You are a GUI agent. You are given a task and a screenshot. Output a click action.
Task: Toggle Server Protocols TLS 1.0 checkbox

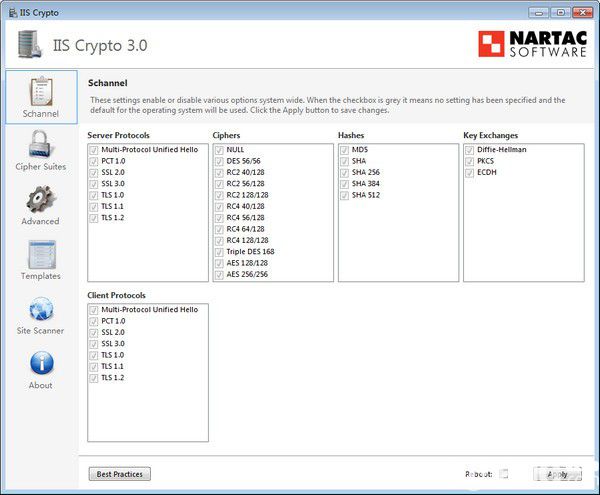(94, 195)
